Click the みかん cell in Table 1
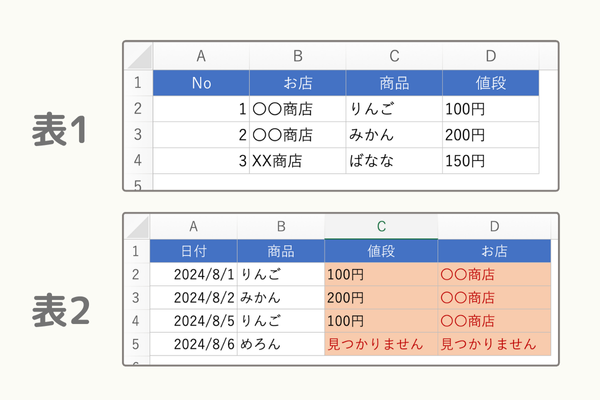This screenshot has width=600, height=400. 394,135
